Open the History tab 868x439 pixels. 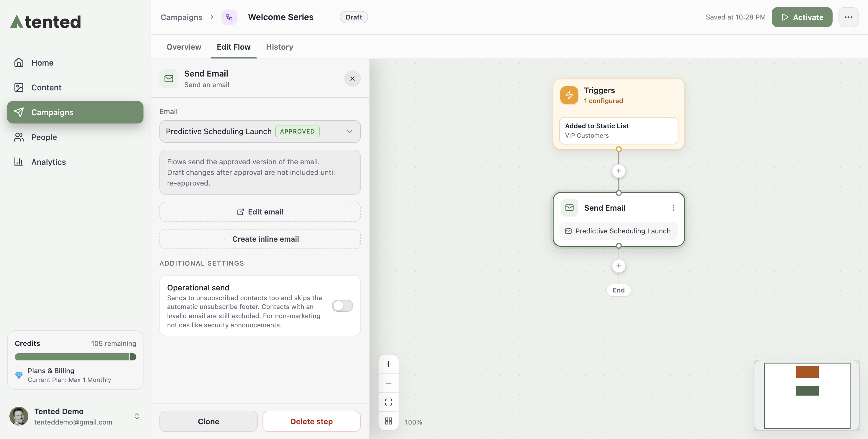tap(279, 47)
